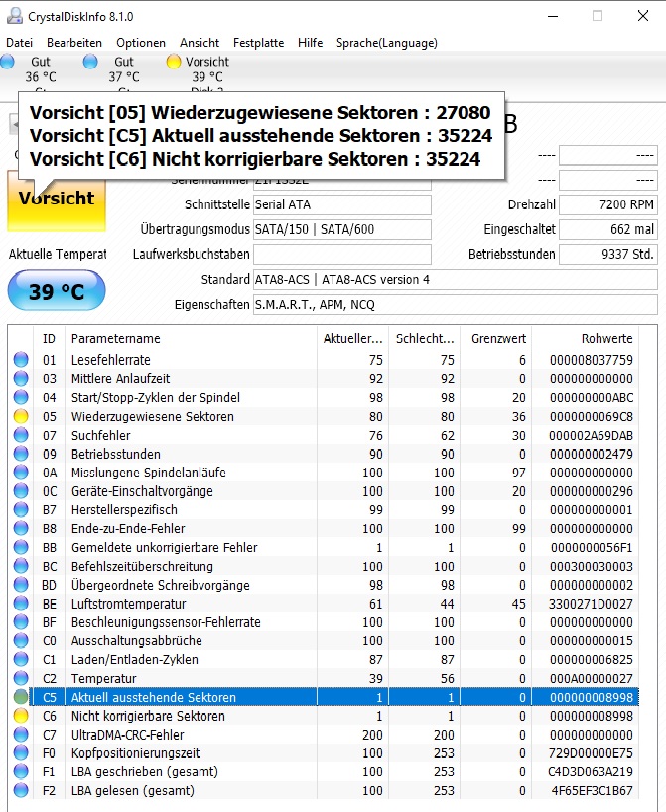Open the Sprache(Language) menu

[387, 43]
